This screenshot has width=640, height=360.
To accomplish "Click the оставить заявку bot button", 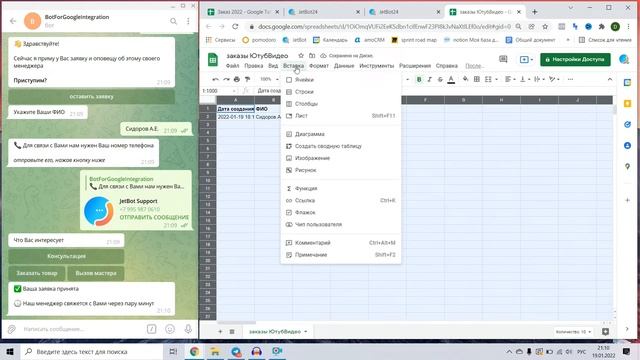I will point(91,97).
